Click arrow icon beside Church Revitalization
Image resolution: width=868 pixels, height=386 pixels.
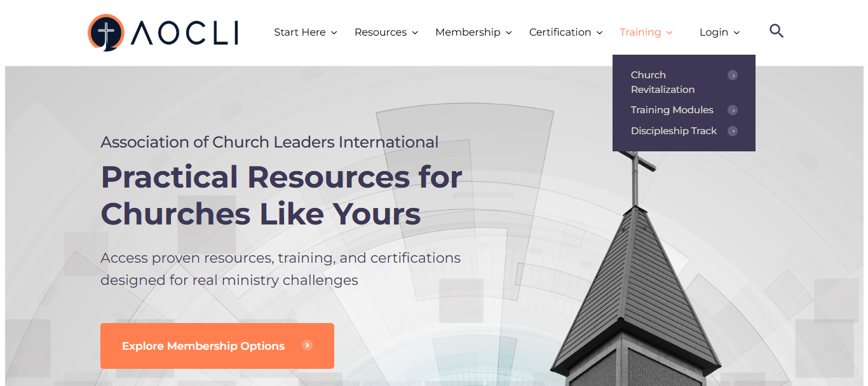[733, 75]
